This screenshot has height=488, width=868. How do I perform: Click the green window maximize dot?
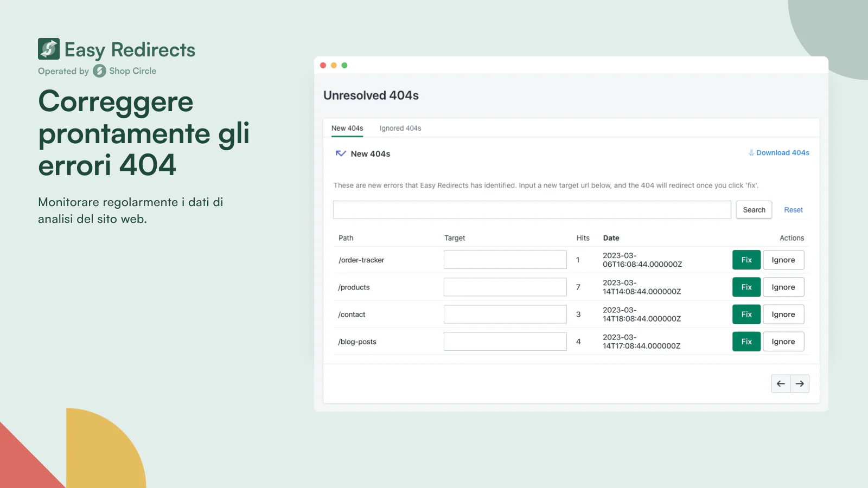click(344, 66)
